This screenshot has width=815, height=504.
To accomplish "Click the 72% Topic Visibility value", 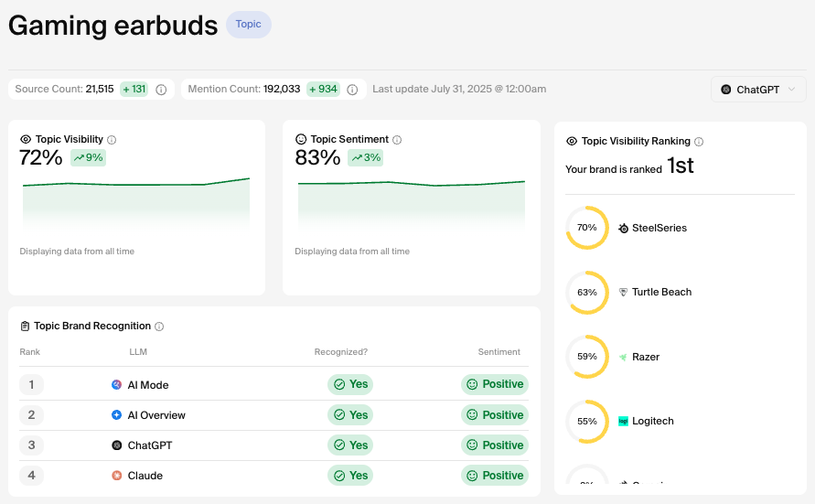I will 40,158.
